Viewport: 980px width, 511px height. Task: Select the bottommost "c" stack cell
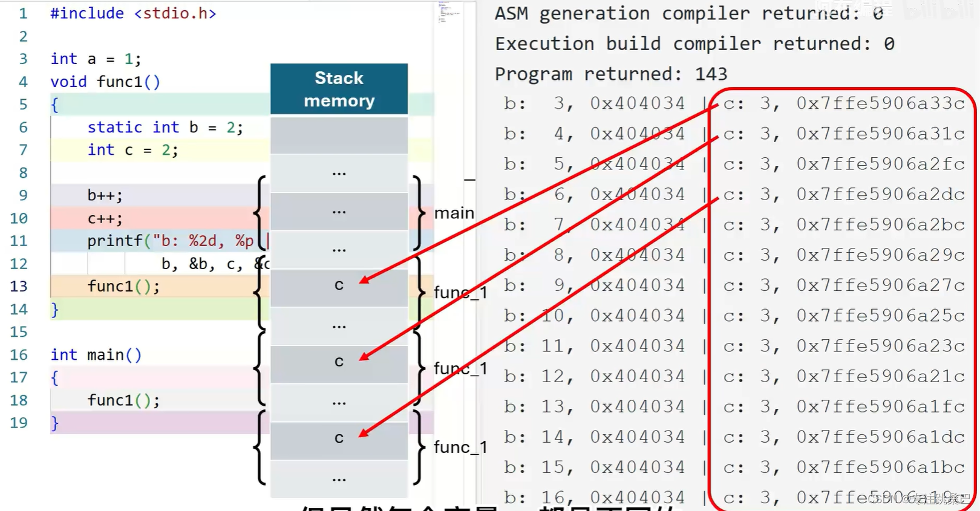(x=339, y=438)
